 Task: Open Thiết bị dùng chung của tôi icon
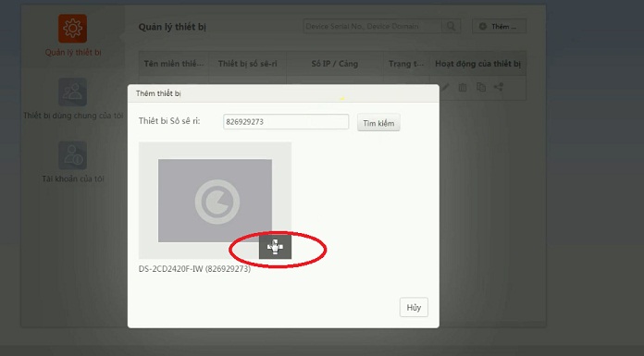72,92
